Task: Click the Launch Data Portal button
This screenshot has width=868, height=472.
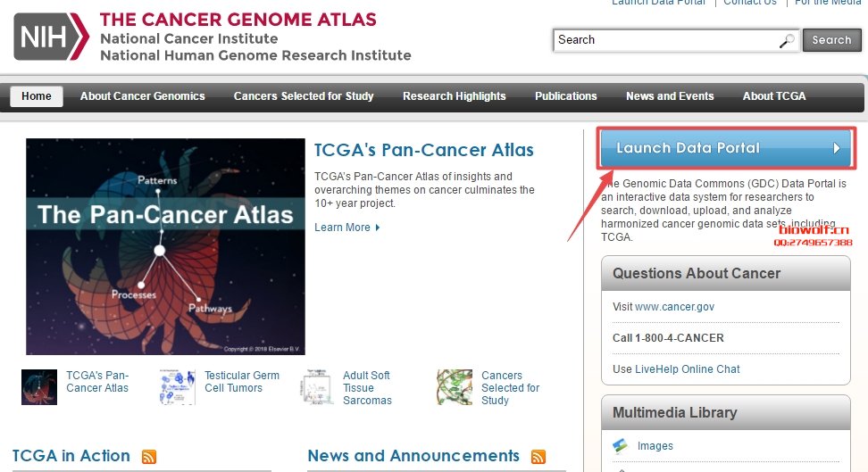Action: (726, 148)
